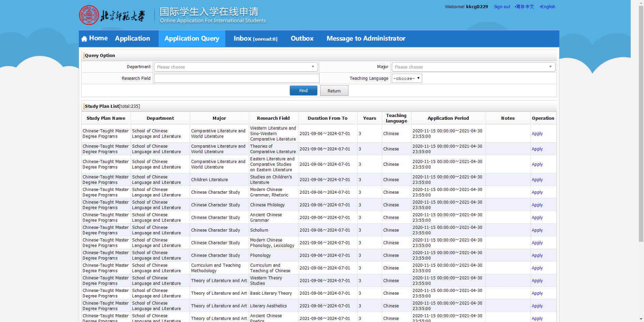The height and width of the screenshot is (322, 644).
Task: Click the scrollbar down arrow
Action: 641,319
